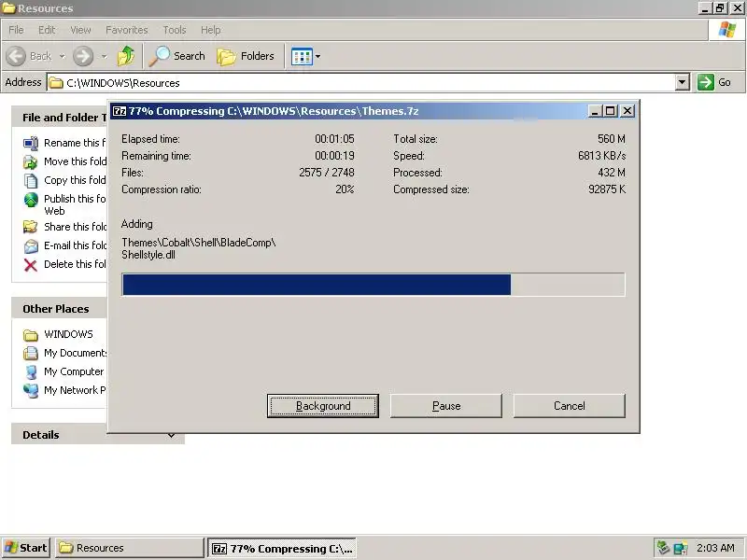Click the Resources folder icon in title bar
The width and height of the screenshot is (747, 560).
(x=8, y=8)
